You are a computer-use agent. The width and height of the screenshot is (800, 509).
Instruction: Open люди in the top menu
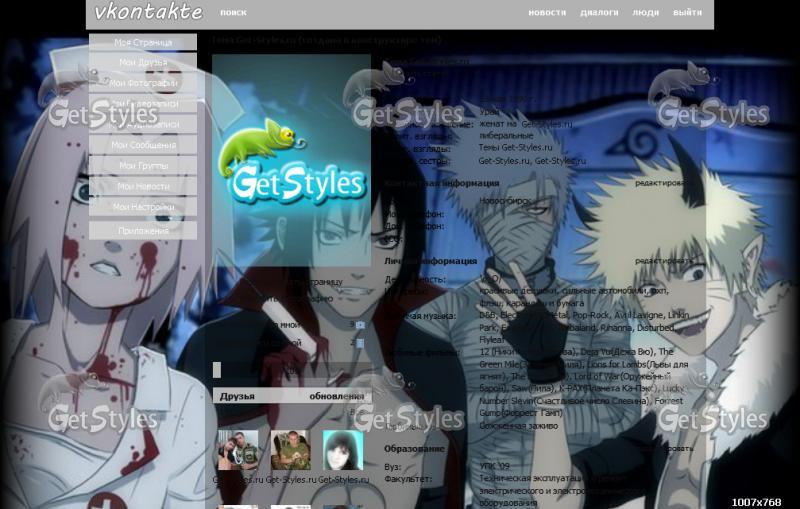tap(645, 12)
